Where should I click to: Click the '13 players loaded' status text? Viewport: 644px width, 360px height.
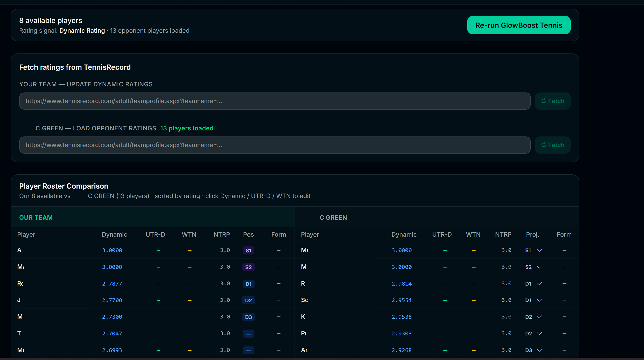[x=187, y=128]
